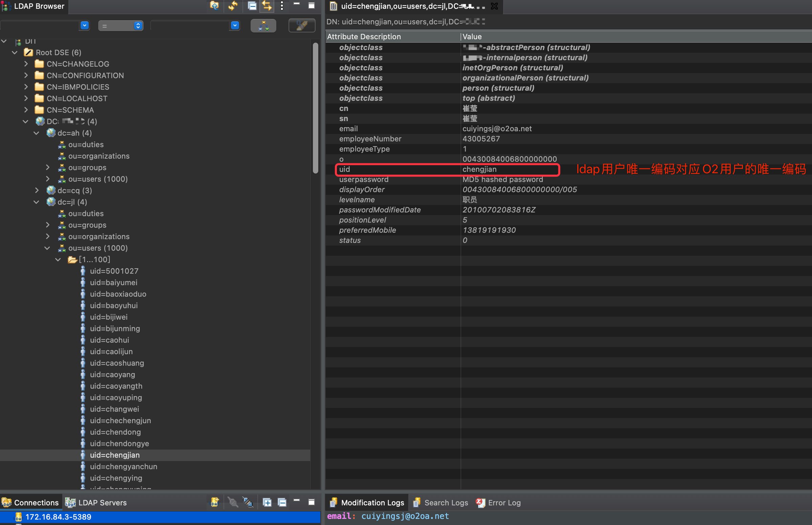Click Collapse All icon in LDAP Browser toolbar
Viewport: 812px width, 525px height.
[x=252, y=6]
